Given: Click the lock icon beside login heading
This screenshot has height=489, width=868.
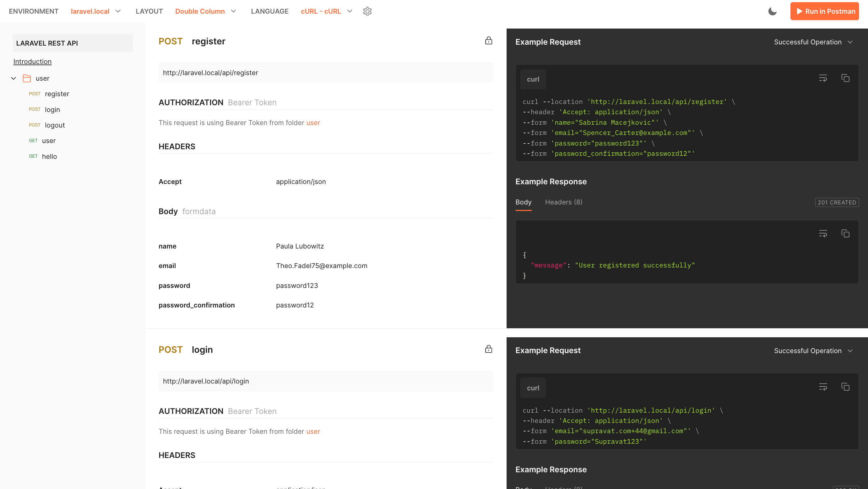Looking at the screenshot, I should pyautogui.click(x=488, y=349).
